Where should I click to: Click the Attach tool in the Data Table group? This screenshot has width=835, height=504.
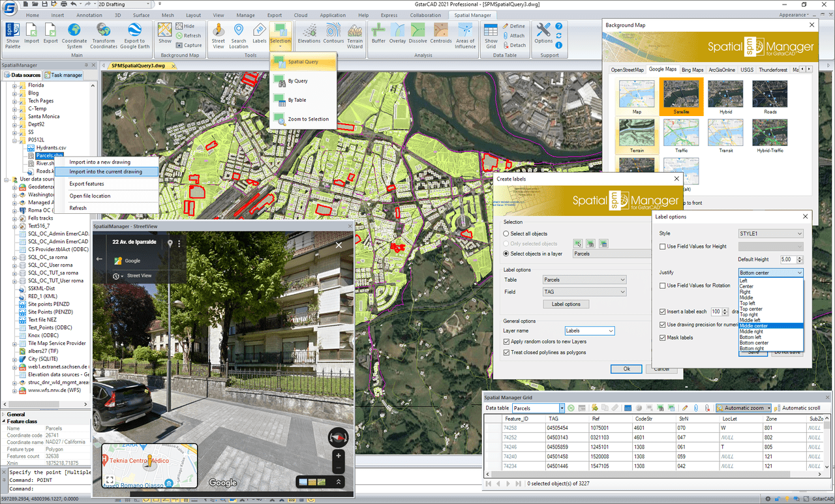pyautogui.click(x=513, y=36)
